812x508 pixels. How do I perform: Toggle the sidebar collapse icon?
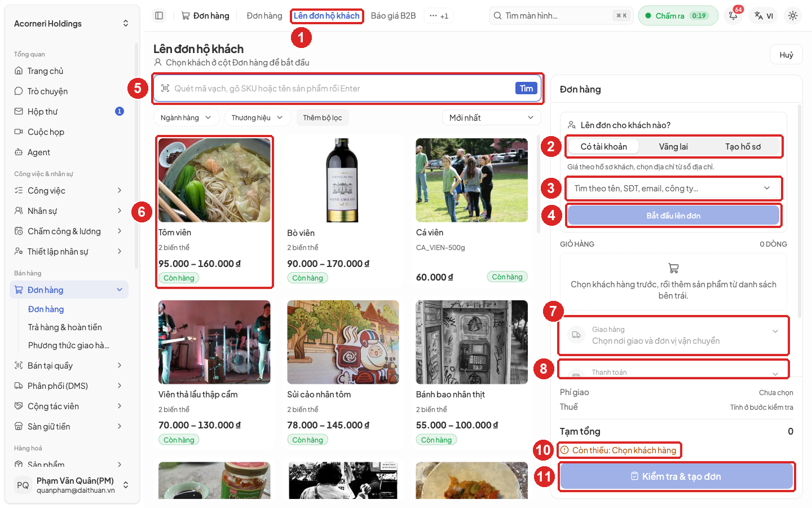pos(159,16)
